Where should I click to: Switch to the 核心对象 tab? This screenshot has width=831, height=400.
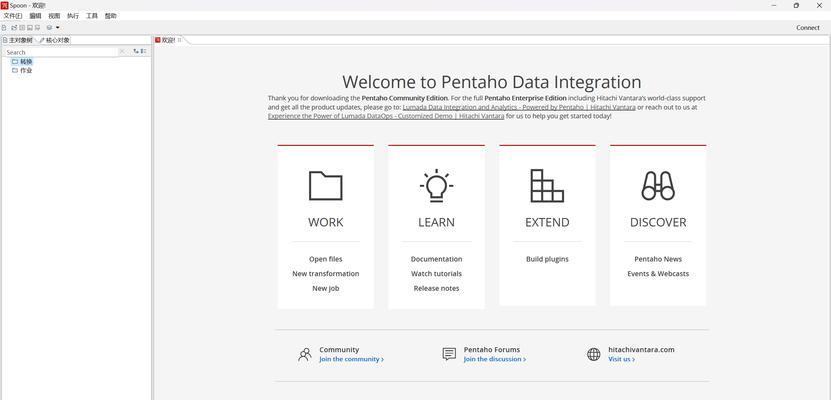[54, 40]
